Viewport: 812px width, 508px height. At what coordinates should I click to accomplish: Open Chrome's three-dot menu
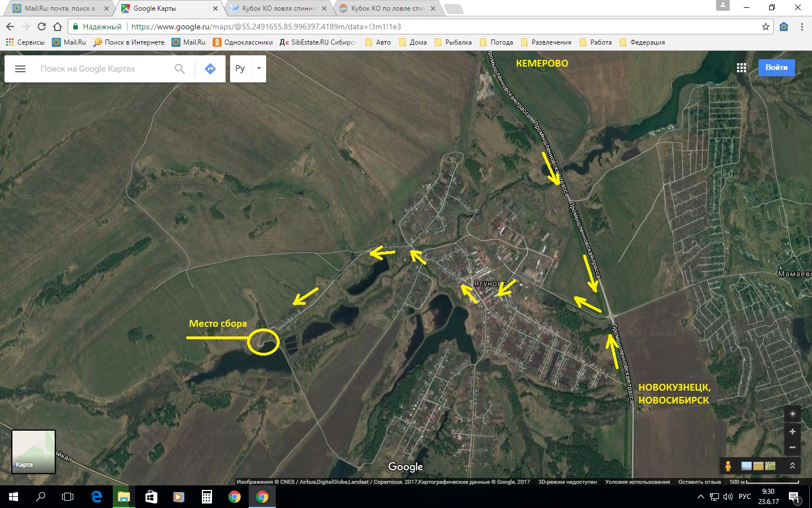[x=802, y=27]
